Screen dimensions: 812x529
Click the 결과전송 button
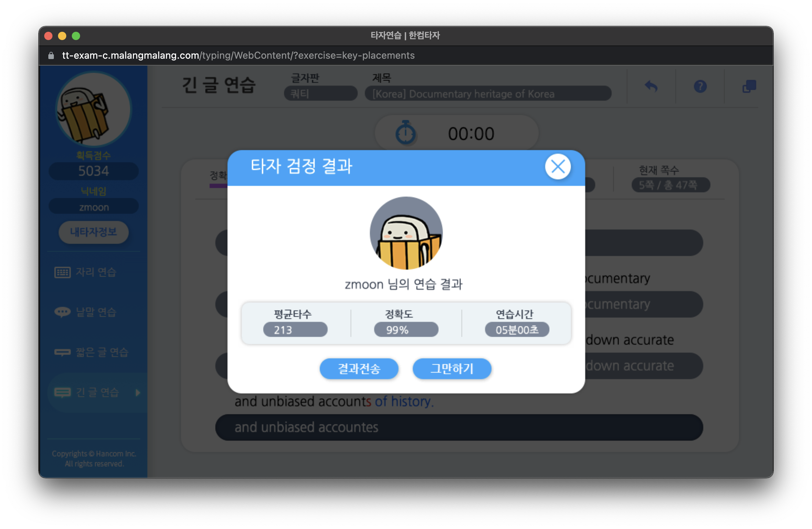359,368
